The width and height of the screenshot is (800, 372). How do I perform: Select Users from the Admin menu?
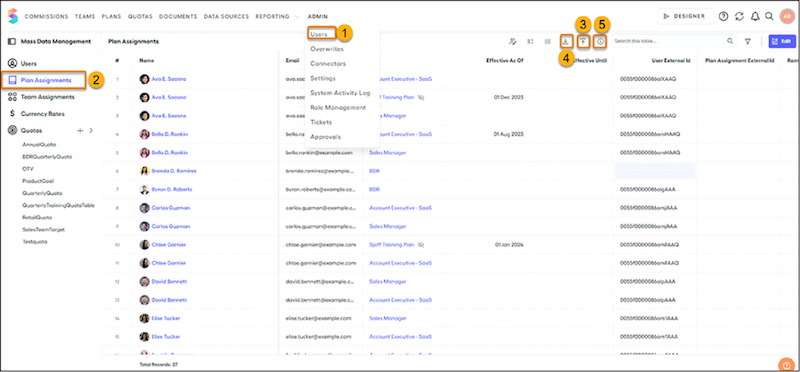(x=319, y=34)
